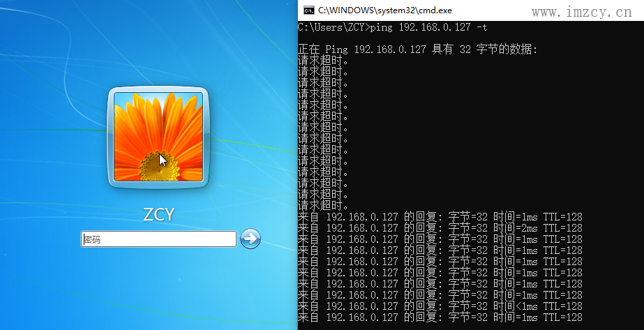Click the cmd.exe icon in the title bar
The image size is (644, 330).
click(308, 10)
